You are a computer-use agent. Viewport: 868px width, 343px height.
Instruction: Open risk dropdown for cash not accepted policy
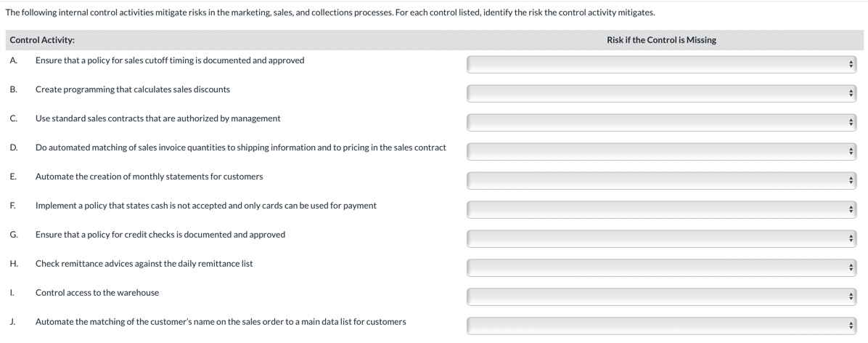coord(661,210)
